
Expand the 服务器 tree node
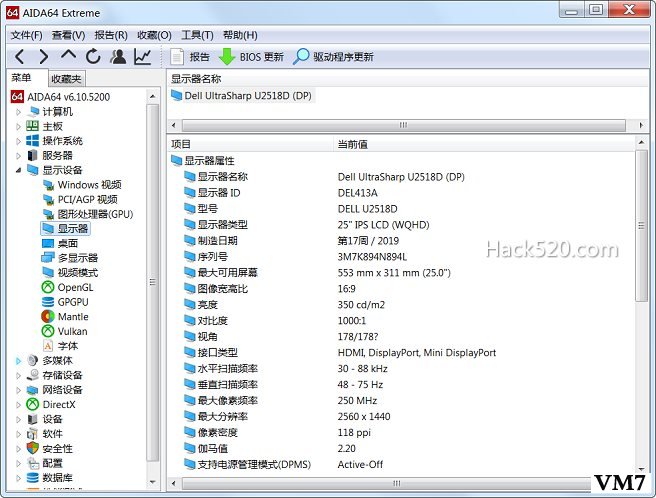tap(18, 156)
